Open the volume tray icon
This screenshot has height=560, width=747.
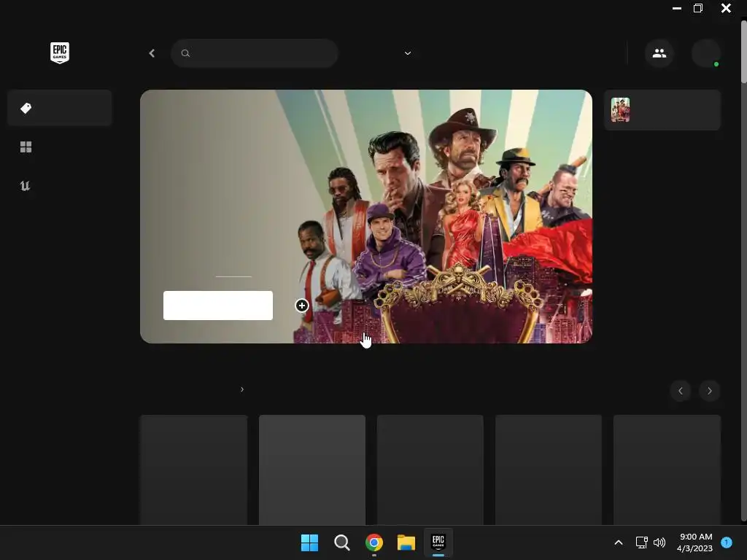(x=659, y=542)
